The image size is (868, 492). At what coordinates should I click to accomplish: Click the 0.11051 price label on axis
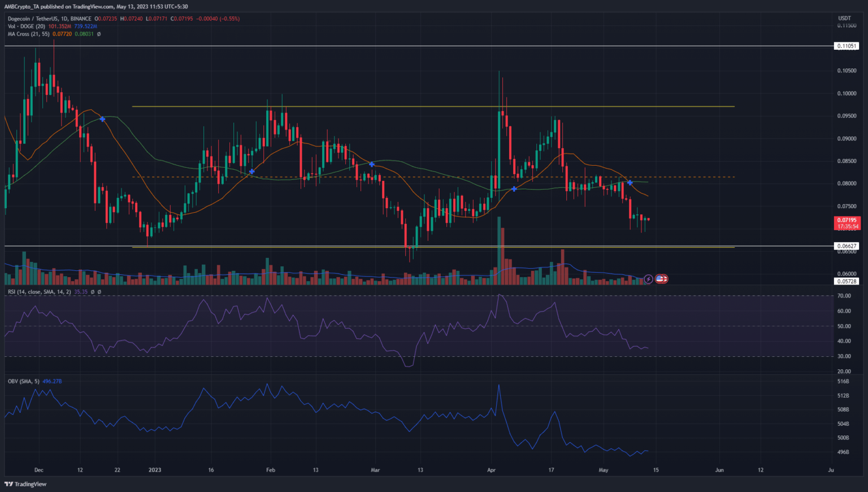point(846,46)
